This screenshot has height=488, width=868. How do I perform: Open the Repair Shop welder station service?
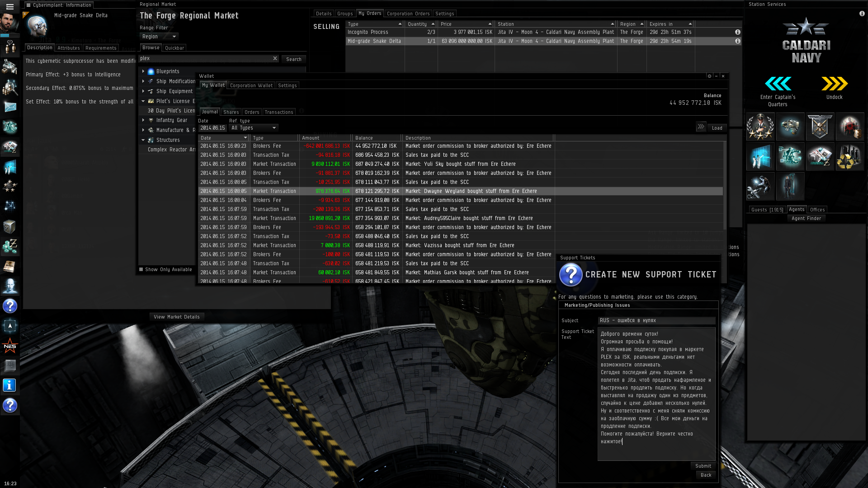[x=760, y=186]
